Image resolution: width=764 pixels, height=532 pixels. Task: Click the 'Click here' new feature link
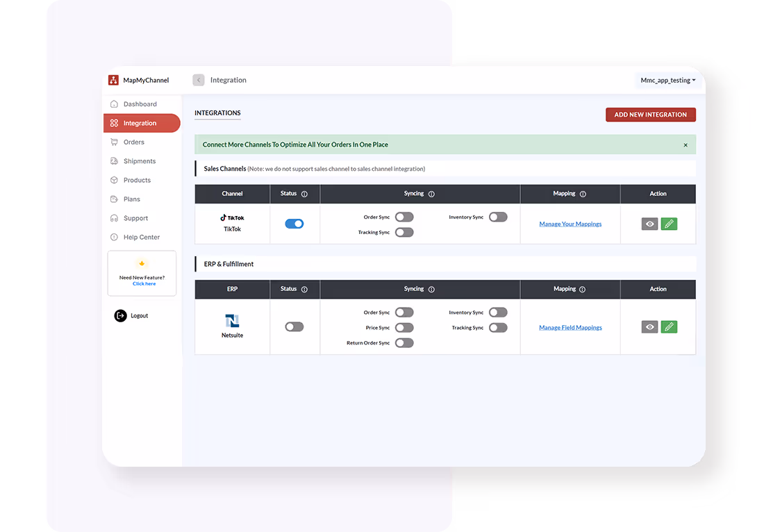coord(144,283)
